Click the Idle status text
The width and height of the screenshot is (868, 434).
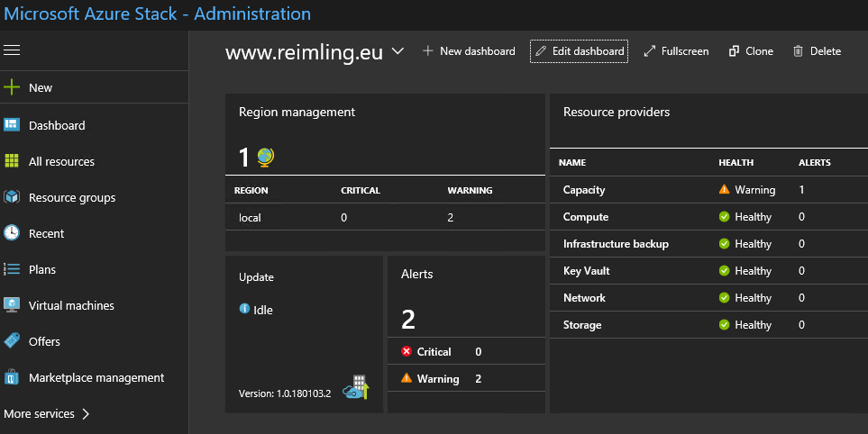263,310
